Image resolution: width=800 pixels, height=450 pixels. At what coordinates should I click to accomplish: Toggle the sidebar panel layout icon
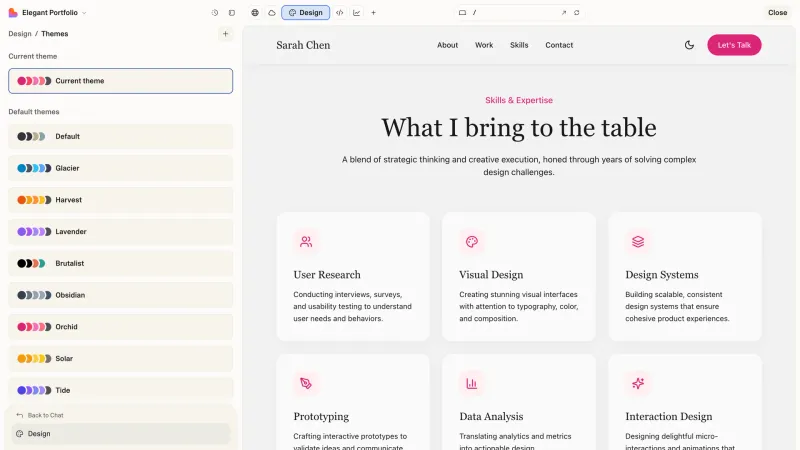232,13
